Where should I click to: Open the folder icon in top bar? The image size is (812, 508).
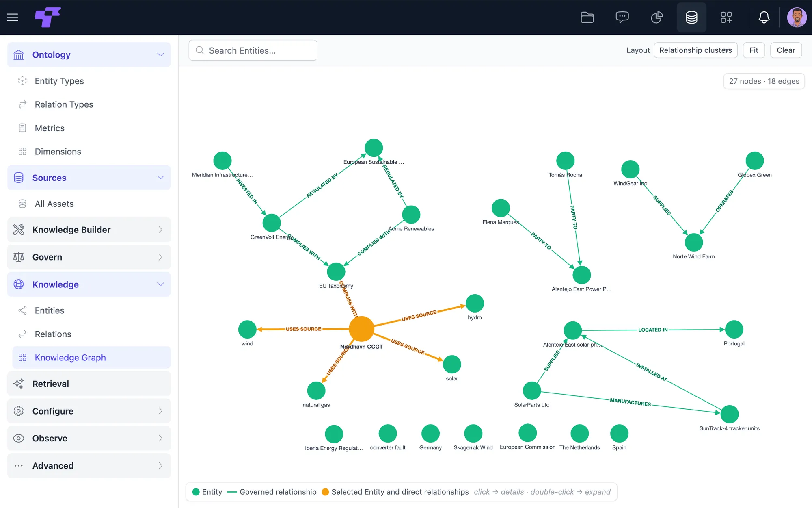point(587,17)
